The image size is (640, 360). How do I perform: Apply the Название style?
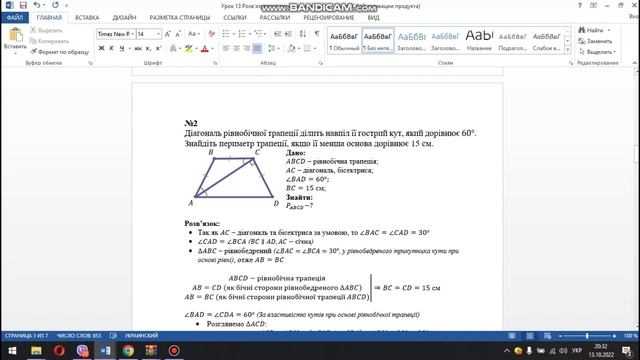pyautogui.click(x=479, y=41)
